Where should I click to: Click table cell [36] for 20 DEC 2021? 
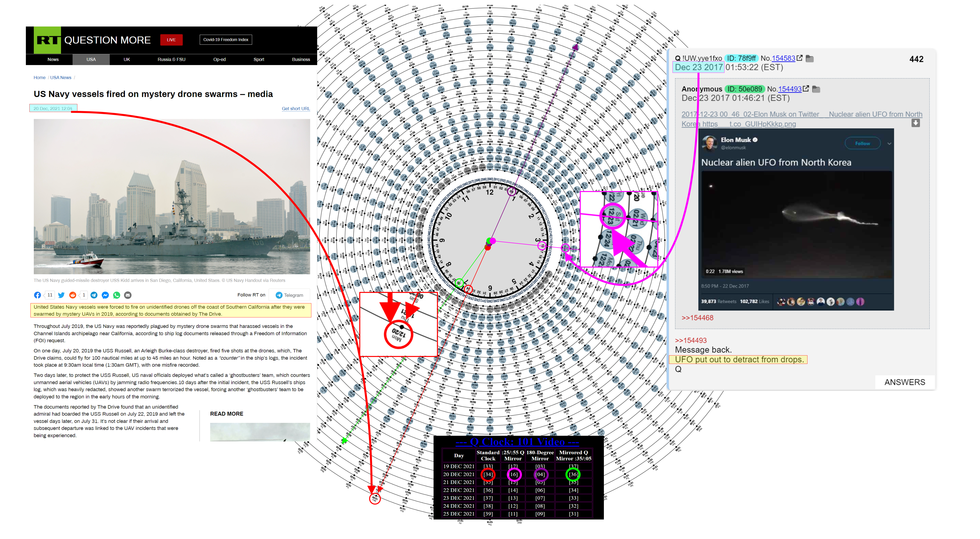tap(573, 475)
